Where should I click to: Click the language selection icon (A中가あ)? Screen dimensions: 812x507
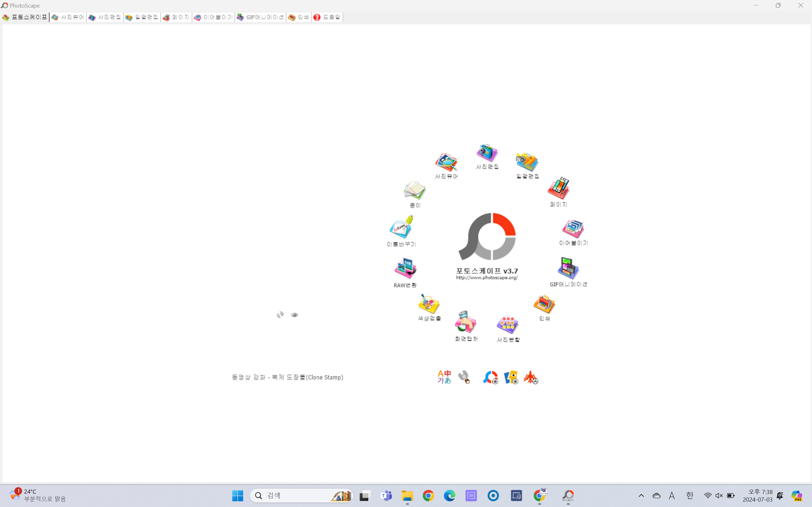pyautogui.click(x=444, y=377)
